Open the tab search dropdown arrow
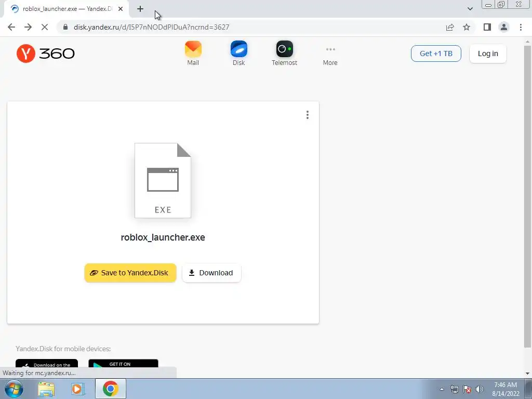 pyautogui.click(x=470, y=9)
